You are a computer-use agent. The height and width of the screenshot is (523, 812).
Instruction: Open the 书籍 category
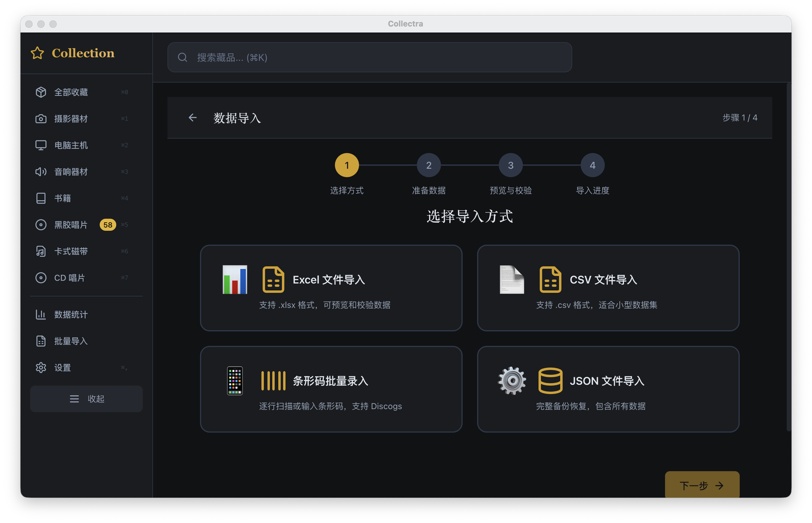[x=86, y=198]
